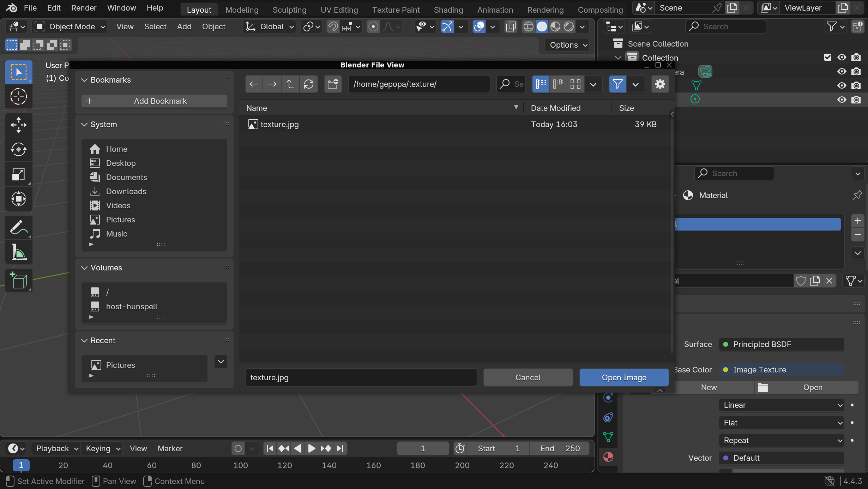Click the Add Bookmark button
Image resolution: width=868 pixels, height=489 pixels.
154,101
